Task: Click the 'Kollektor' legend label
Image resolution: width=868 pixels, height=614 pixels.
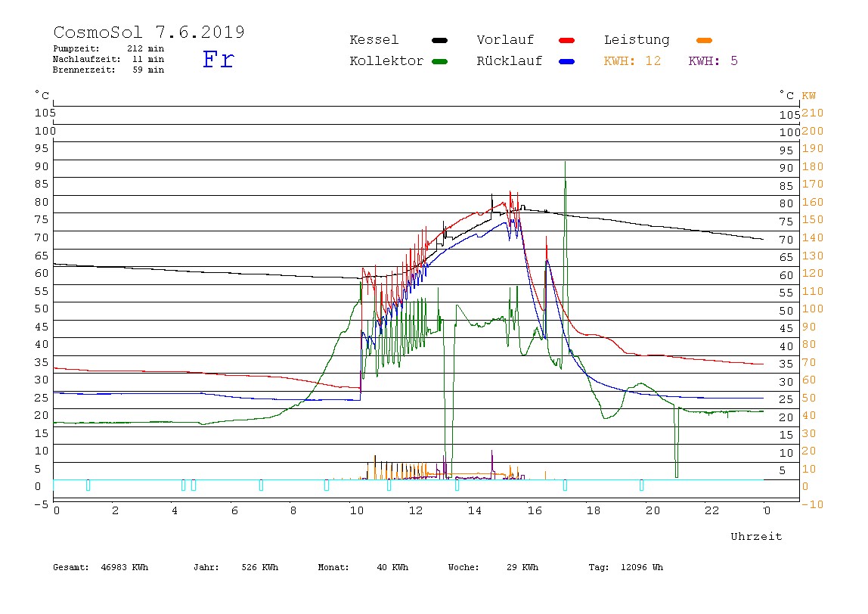Action: tap(386, 61)
